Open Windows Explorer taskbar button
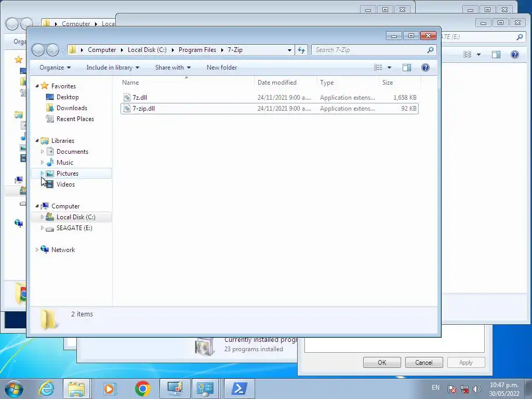Screen dimensions: 532x399 76,389
